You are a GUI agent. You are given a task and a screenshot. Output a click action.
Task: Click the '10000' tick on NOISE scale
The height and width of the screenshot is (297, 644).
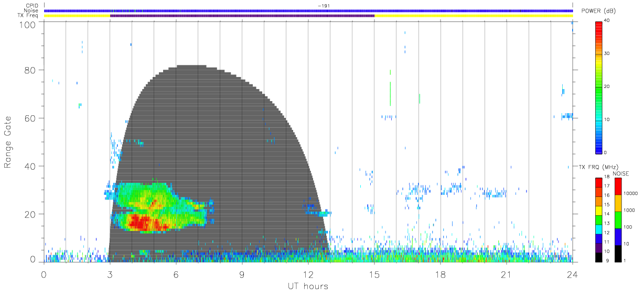click(x=630, y=193)
